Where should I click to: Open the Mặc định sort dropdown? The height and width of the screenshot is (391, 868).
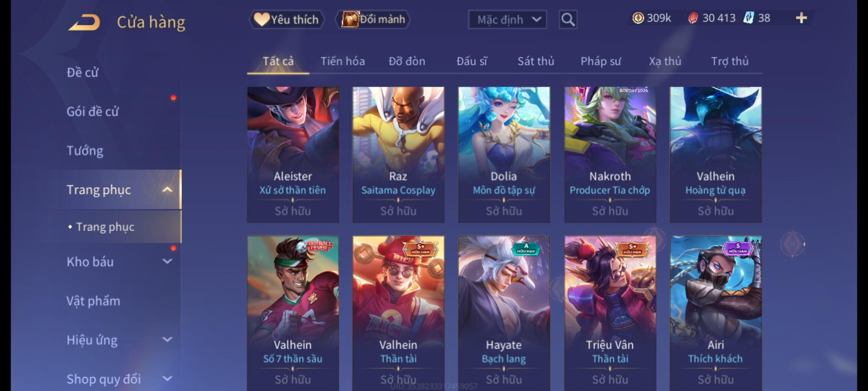(x=507, y=20)
